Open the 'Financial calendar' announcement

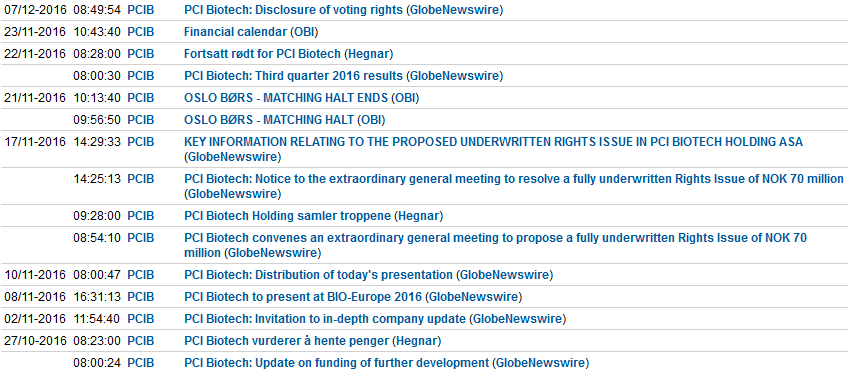pyautogui.click(x=235, y=32)
